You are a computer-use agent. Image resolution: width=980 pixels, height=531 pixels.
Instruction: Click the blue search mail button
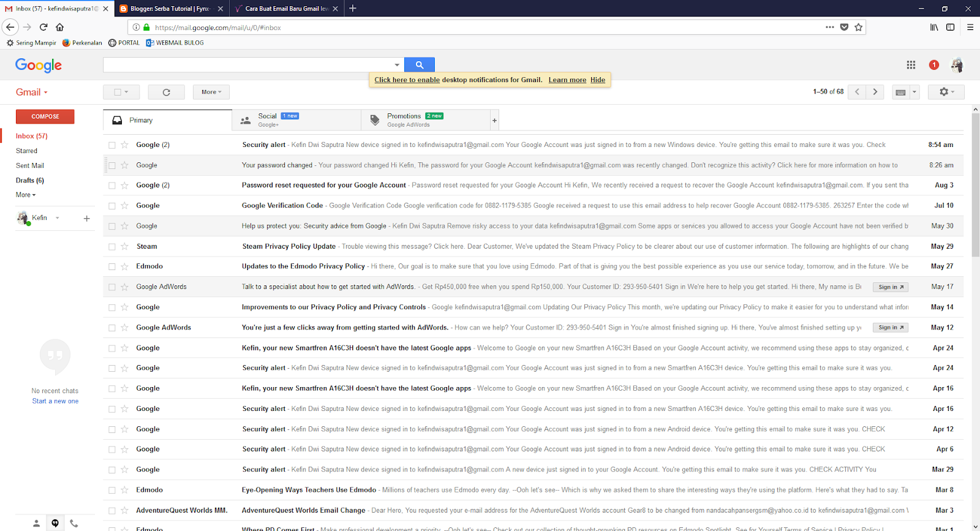420,64
